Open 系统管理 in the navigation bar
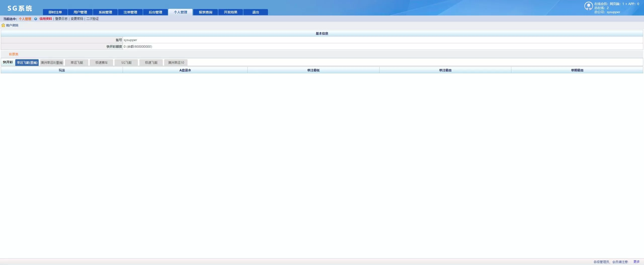The image size is (644, 265). pyautogui.click(x=105, y=12)
